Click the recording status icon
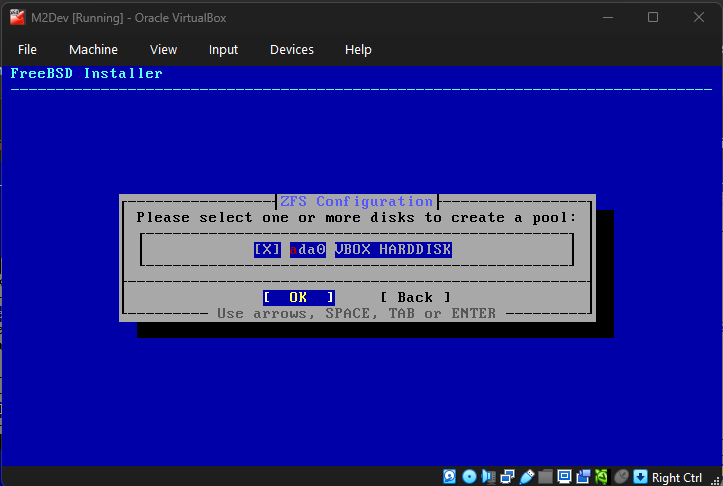The width and height of the screenshot is (723, 486). pos(583,476)
